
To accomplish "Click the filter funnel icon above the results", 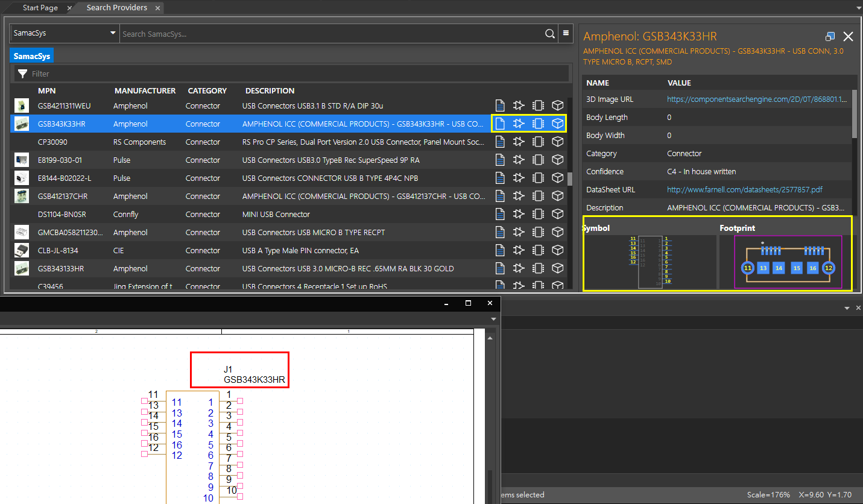I will 24,73.
